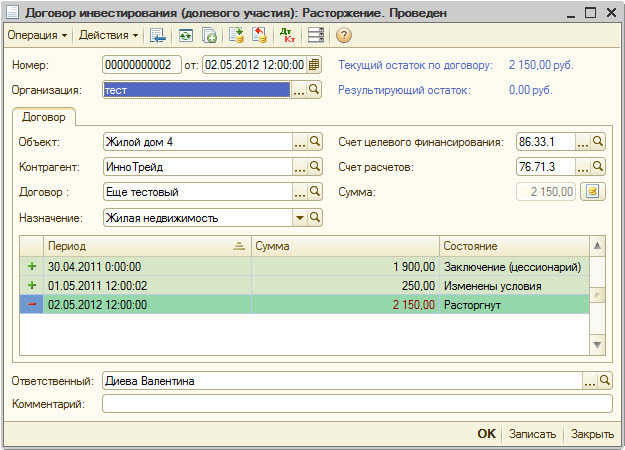Screen dimensions: 625x450
Task: Click the Номер input field
Action: pyautogui.click(x=142, y=65)
